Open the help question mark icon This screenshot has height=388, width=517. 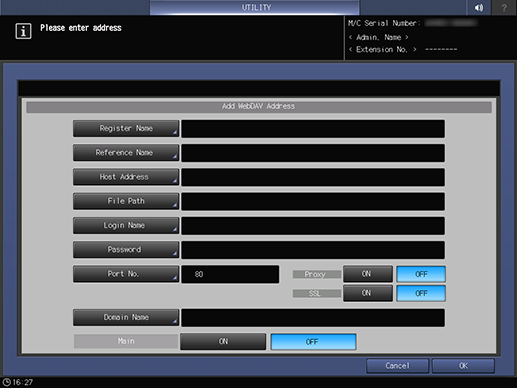coord(504,7)
